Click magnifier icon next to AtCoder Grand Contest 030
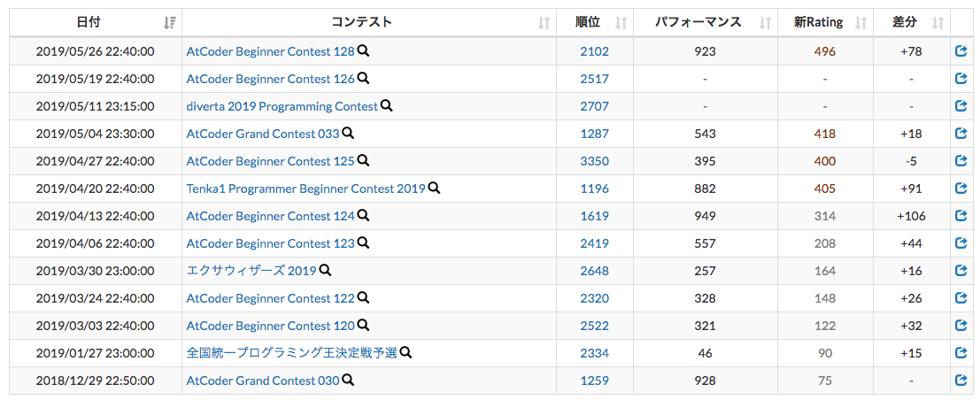 click(348, 380)
